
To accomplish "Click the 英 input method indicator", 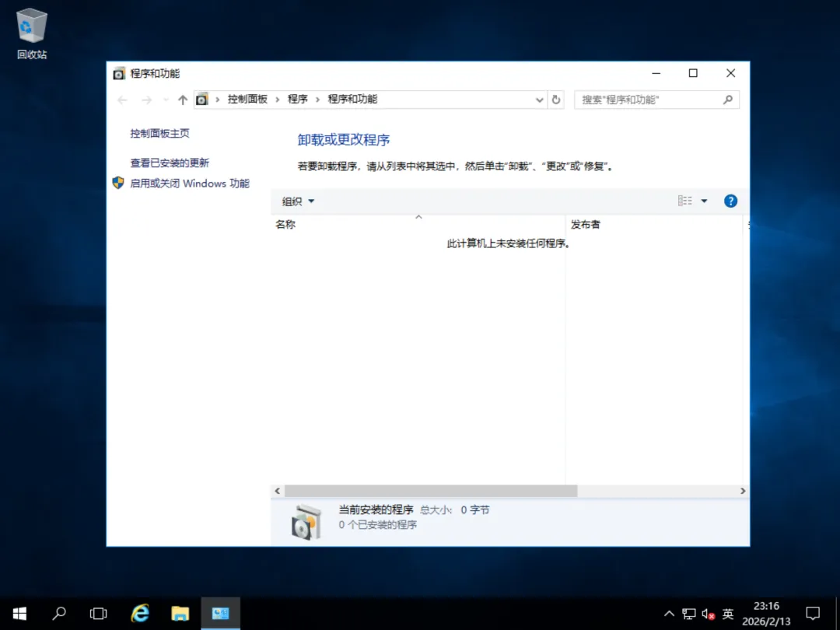I will (x=727, y=614).
